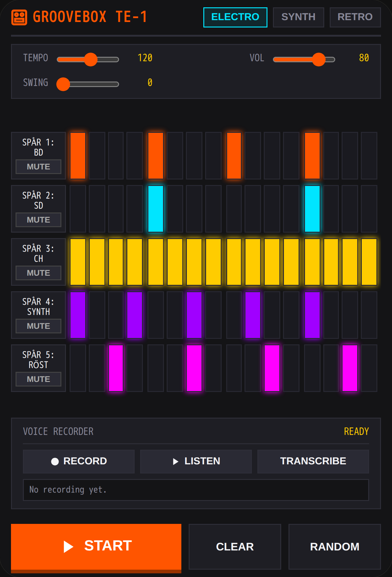Toggle SYNTH step 13 purple pad
This screenshot has width=392, height=577.
312,315
